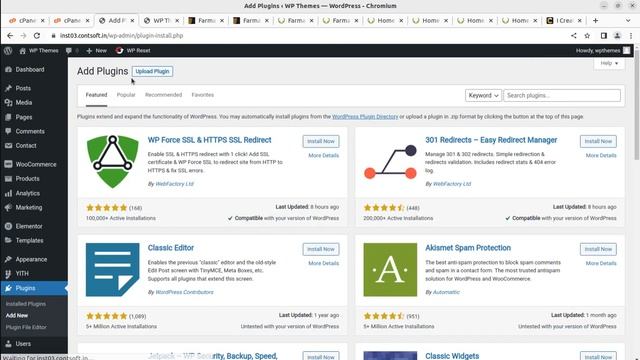Viewport: 640px width, 360px height.
Task: Open Chromium profile icon
Action: pos(617,36)
